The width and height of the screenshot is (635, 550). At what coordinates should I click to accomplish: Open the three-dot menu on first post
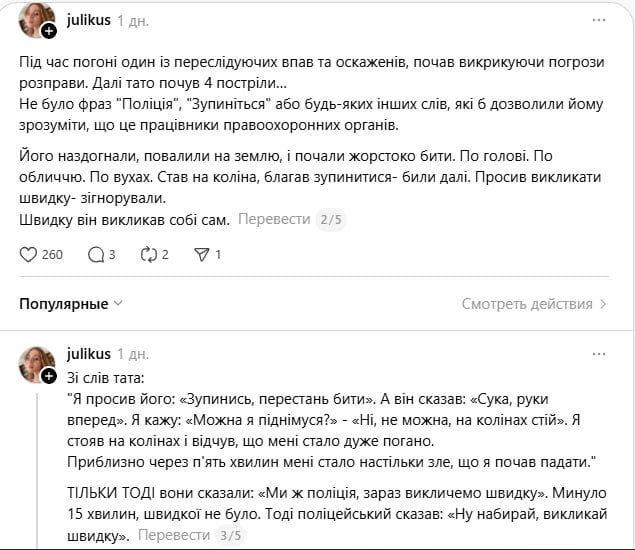598,20
